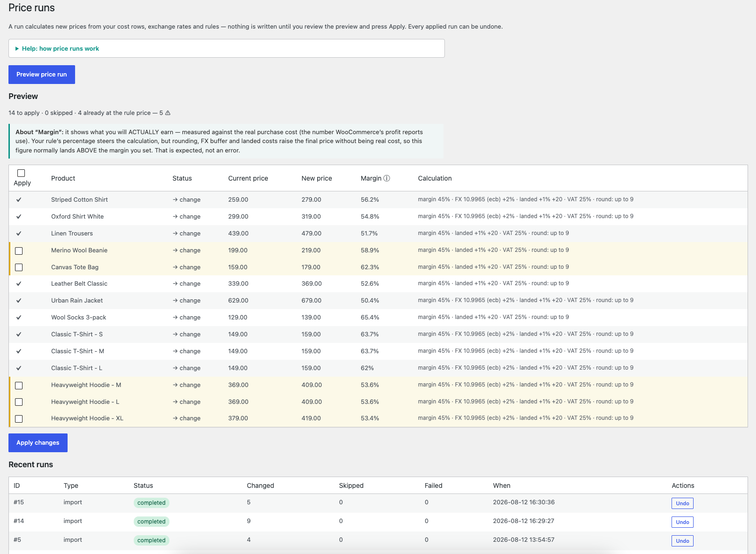Click the Canvas Tote Bag product name
The image size is (756, 554).
tap(75, 267)
